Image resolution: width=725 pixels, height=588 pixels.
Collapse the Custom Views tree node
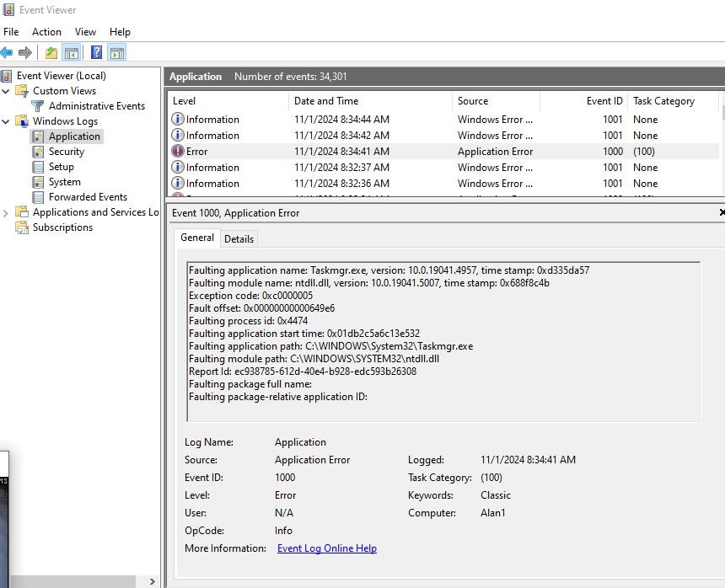pyautogui.click(x=6, y=91)
